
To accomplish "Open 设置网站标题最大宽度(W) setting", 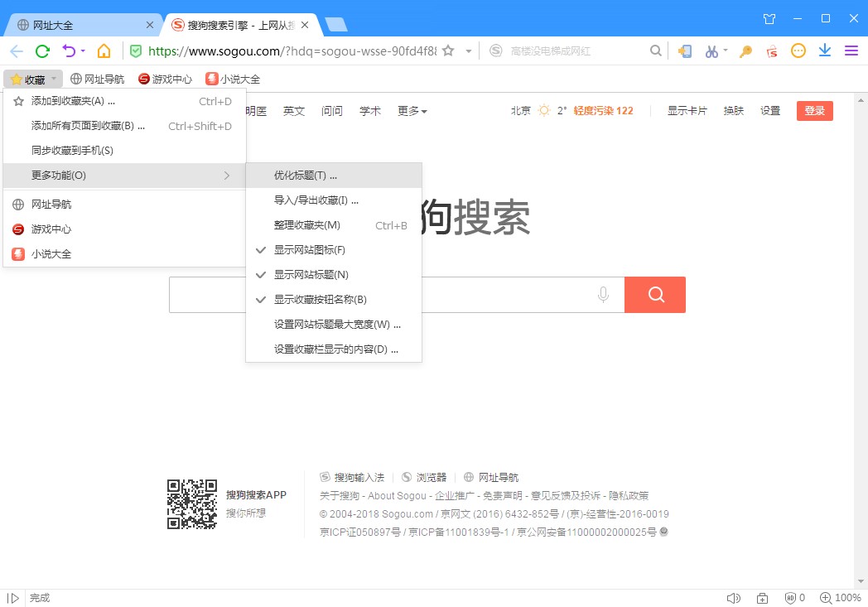I will (334, 325).
